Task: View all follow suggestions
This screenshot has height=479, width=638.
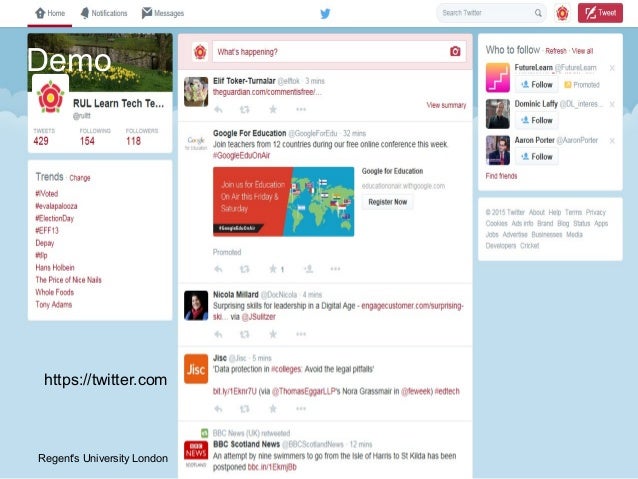Action: [x=582, y=51]
